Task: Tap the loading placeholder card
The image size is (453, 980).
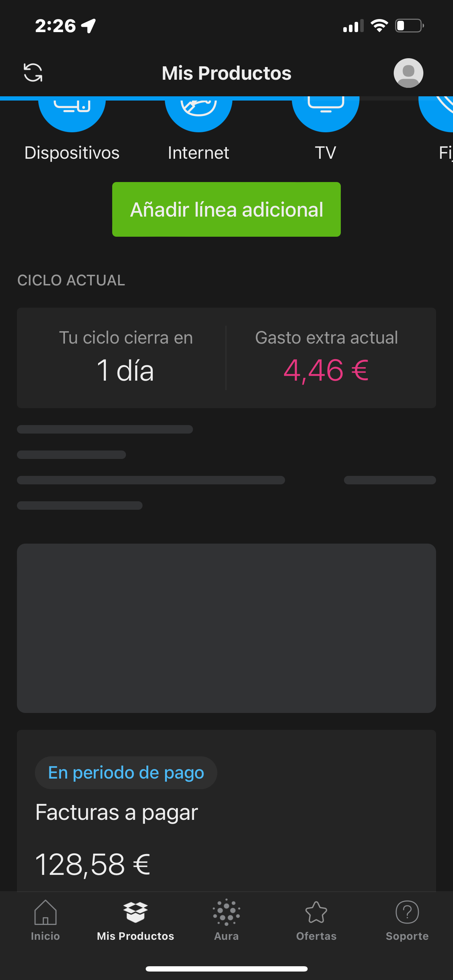Action: coord(226,628)
